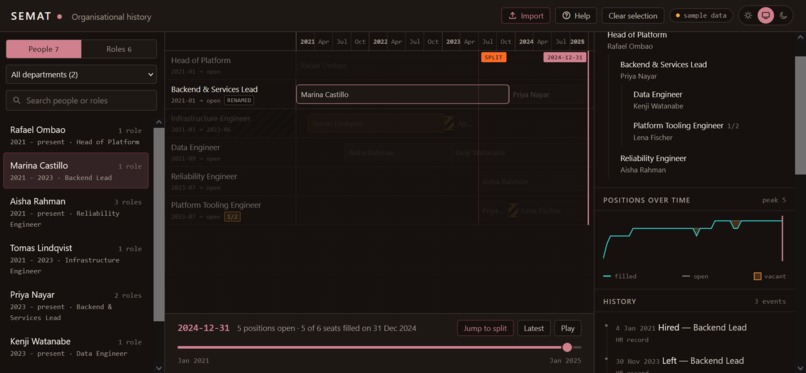Image resolution: width=806 pixels, height=373 pixels.
Task: Click right panel scroll-up arrow
Action: [800, 37]
